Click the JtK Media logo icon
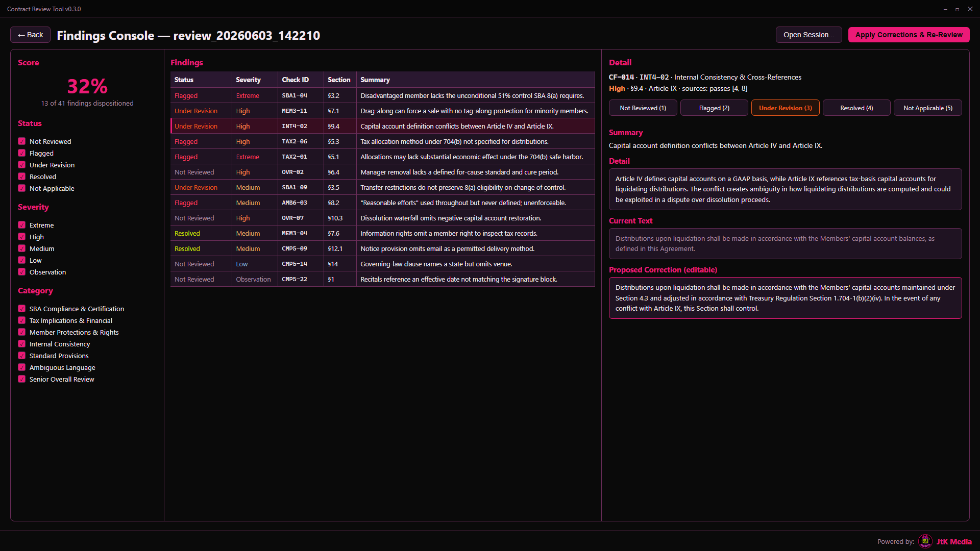Image resolution: width=980 pixels, height=551 pixels. pyautogui.click(x=925, y=541)
